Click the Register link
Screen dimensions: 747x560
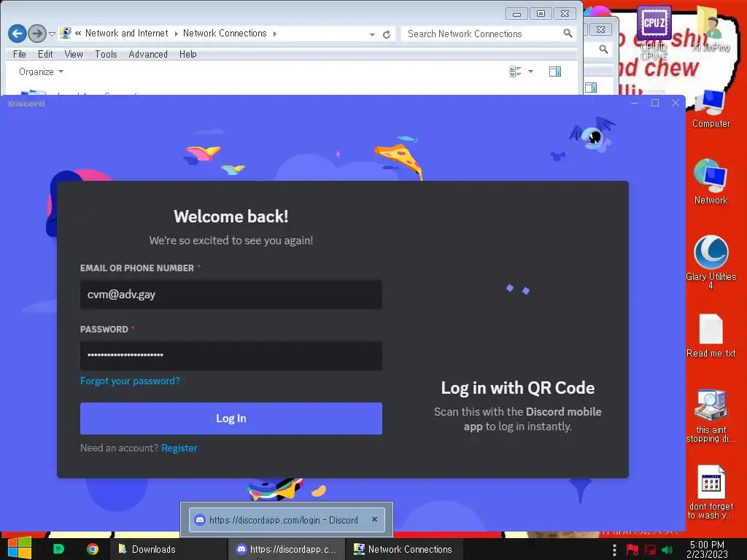(179, 448)
